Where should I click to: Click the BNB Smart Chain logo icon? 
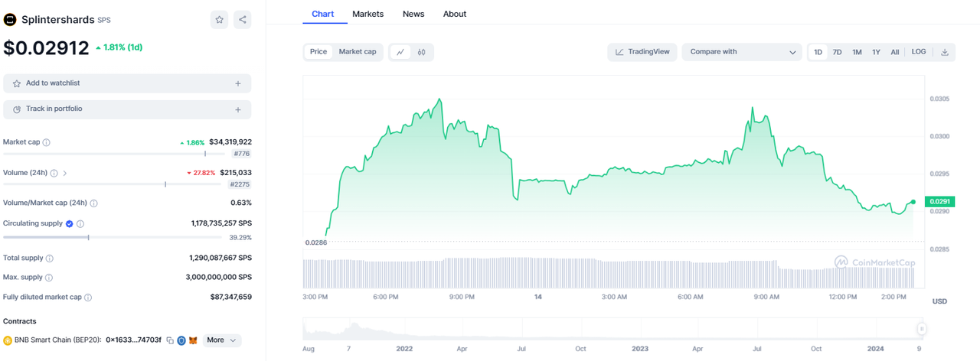[8, 340]
